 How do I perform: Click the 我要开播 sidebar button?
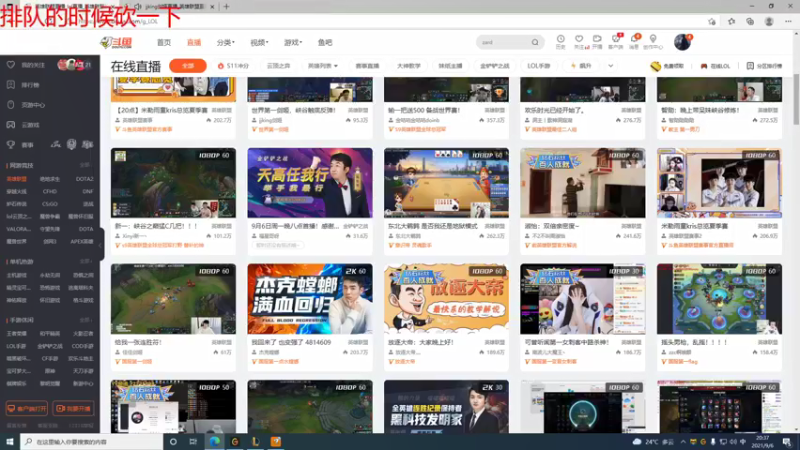[73, 409]
